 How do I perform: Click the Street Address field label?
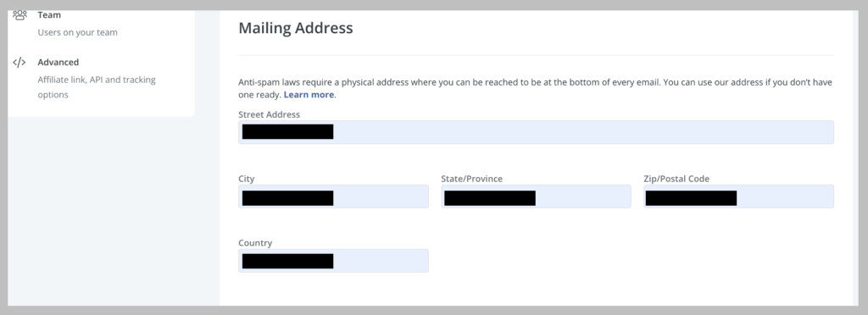coord(269,114)
